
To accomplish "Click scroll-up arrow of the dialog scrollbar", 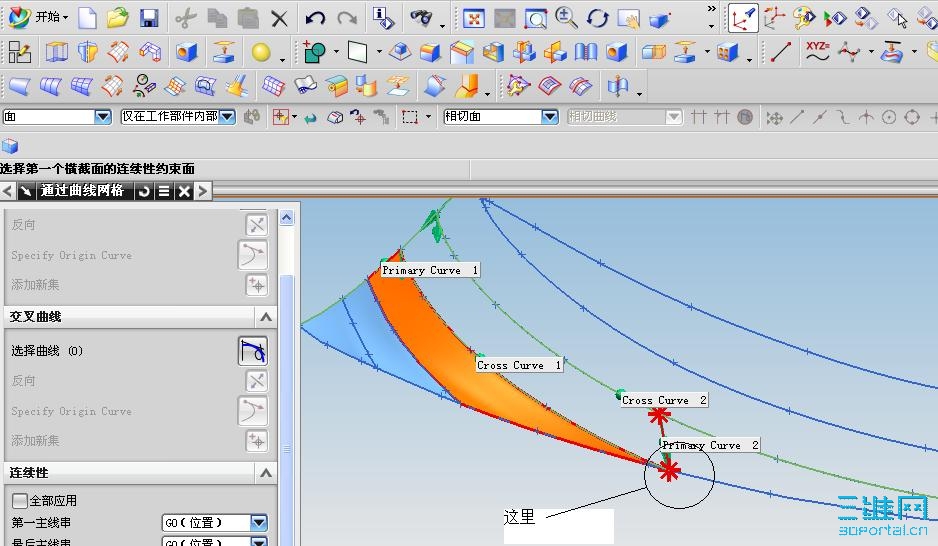I will (x=287, y=218).
